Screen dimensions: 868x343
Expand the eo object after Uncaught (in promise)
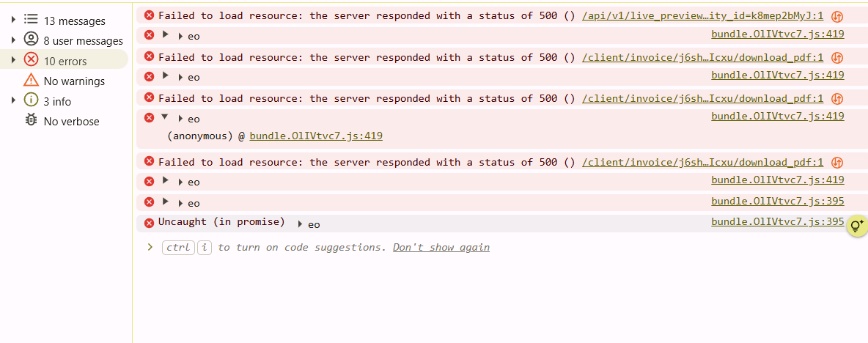click(300, 224)
